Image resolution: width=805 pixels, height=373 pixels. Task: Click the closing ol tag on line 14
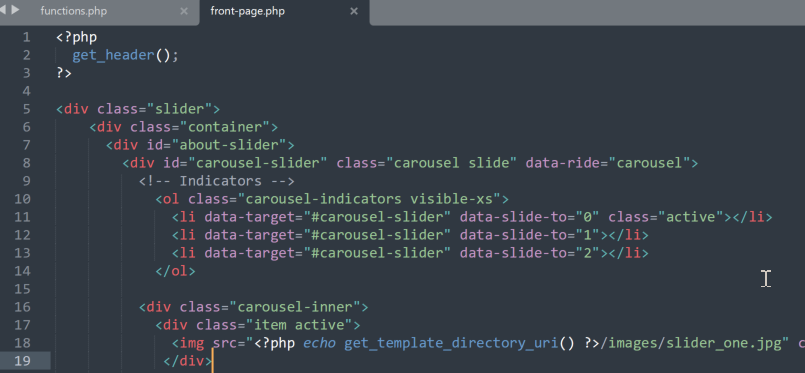176,271
